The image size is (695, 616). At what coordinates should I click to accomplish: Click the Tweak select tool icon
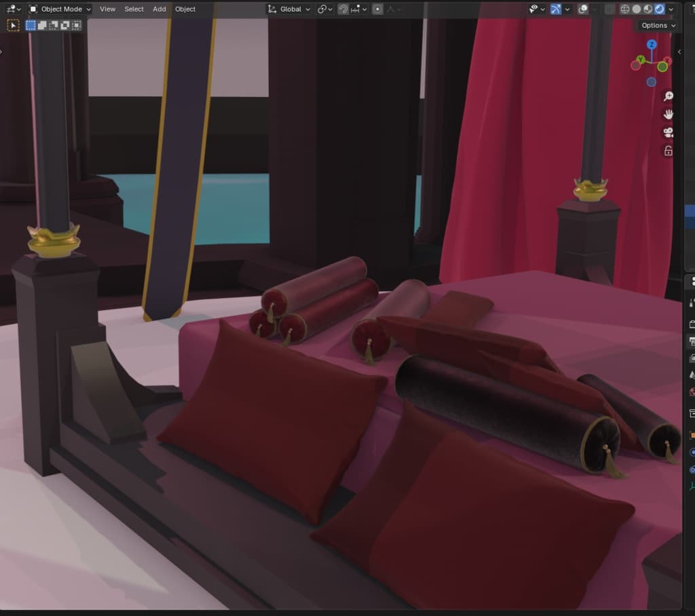point(14,26)
